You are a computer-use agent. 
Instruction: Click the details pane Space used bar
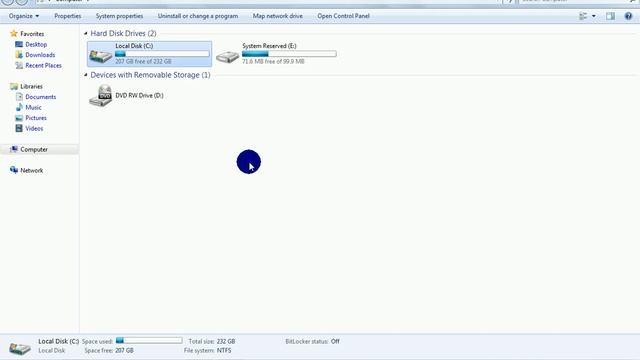click(149, 340)
